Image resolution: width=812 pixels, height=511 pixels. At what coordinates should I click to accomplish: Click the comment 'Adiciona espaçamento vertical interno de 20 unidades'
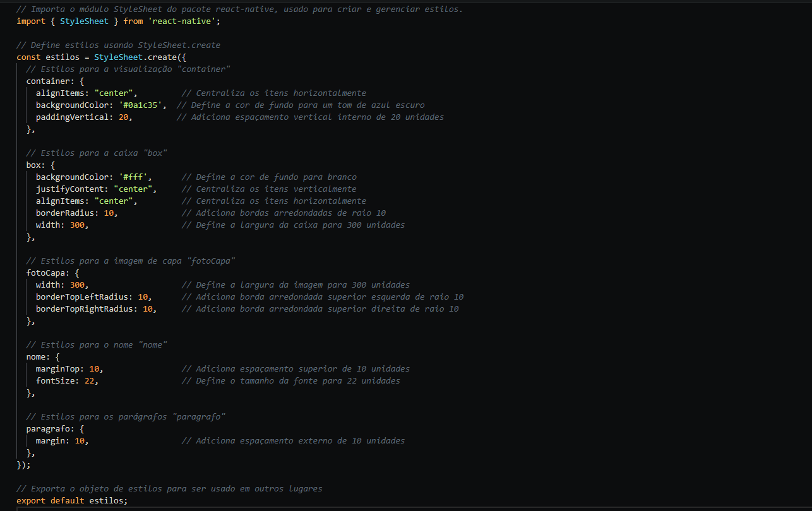(x=310, y=117)
